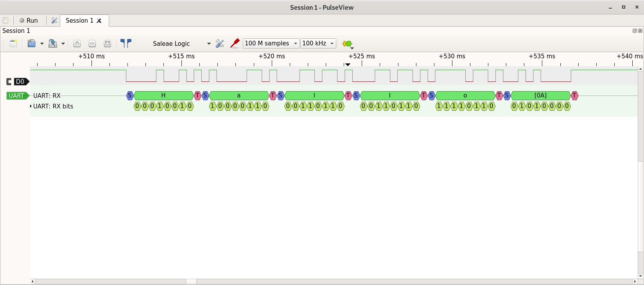644x285 pixels.
Task: Click the horizontal scrollbar thumb
Action: 191,281
